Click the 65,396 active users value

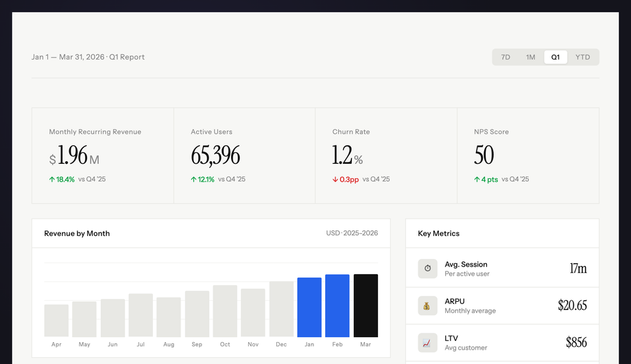pyautogui.click(x=215, y=155)
